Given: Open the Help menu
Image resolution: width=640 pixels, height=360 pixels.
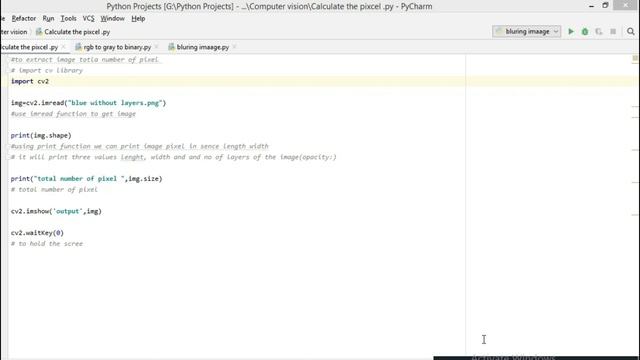Looking at the screenshot, I should [138, 18].
